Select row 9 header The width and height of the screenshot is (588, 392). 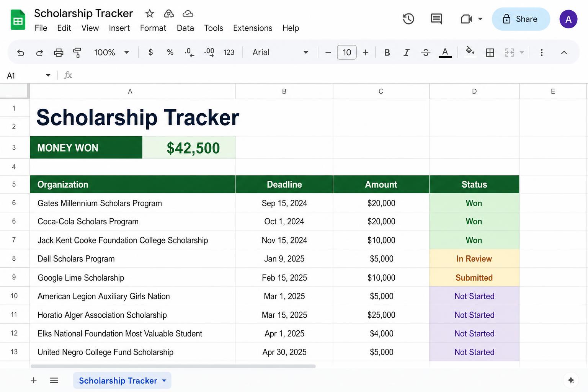click(x=14, y=277)
